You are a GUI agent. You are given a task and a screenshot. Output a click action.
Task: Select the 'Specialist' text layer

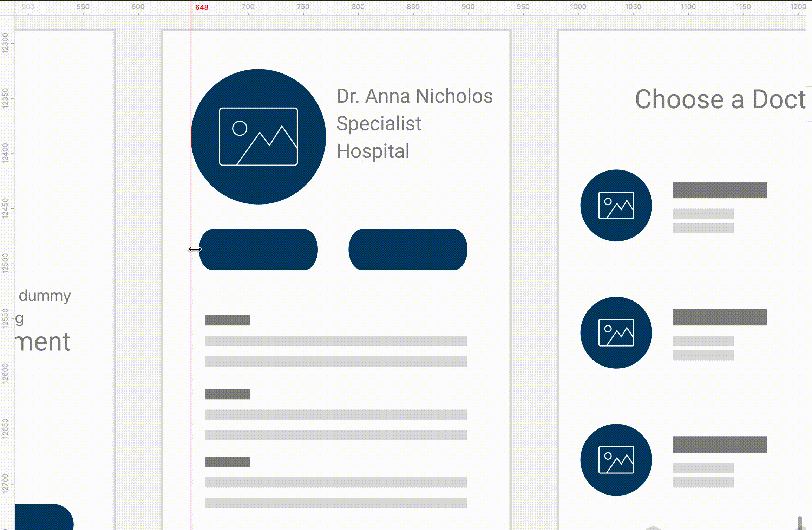coord(379,123)
